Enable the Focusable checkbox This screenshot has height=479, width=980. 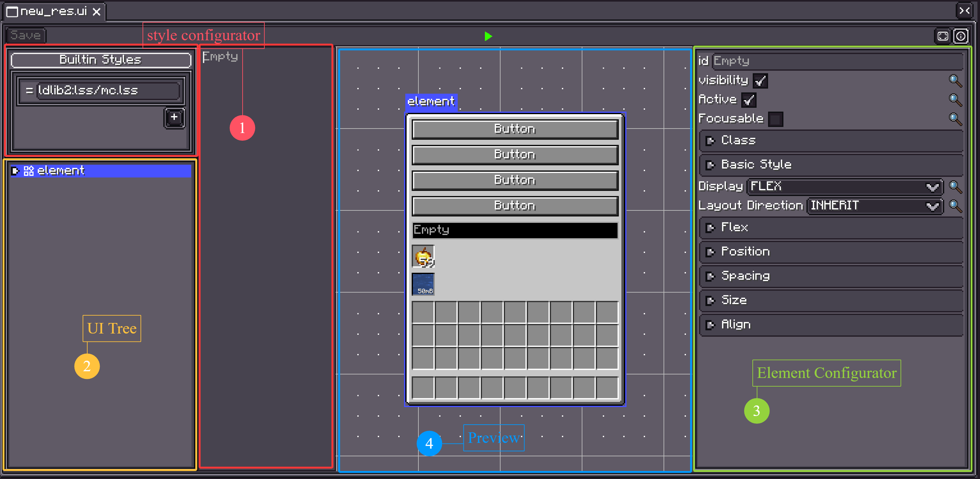775,119
